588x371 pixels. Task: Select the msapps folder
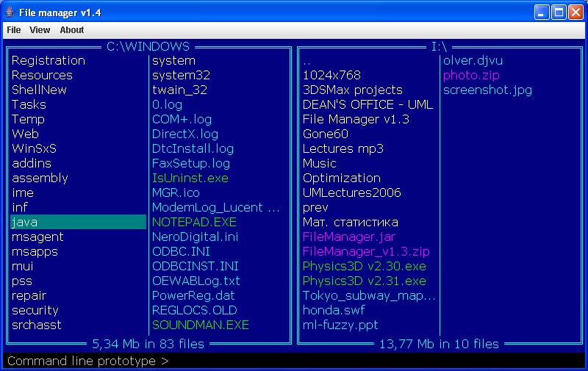pos(35,251)
